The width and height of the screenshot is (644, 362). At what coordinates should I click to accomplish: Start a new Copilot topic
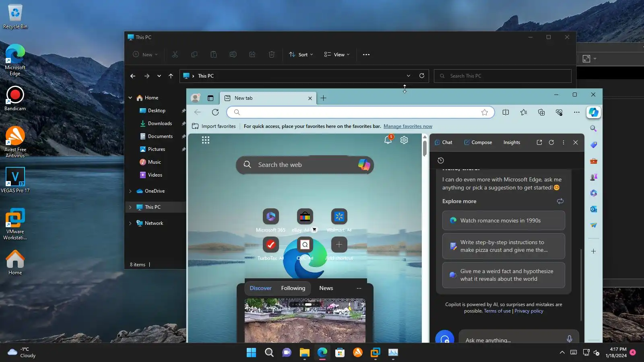[x=445, y=338]
